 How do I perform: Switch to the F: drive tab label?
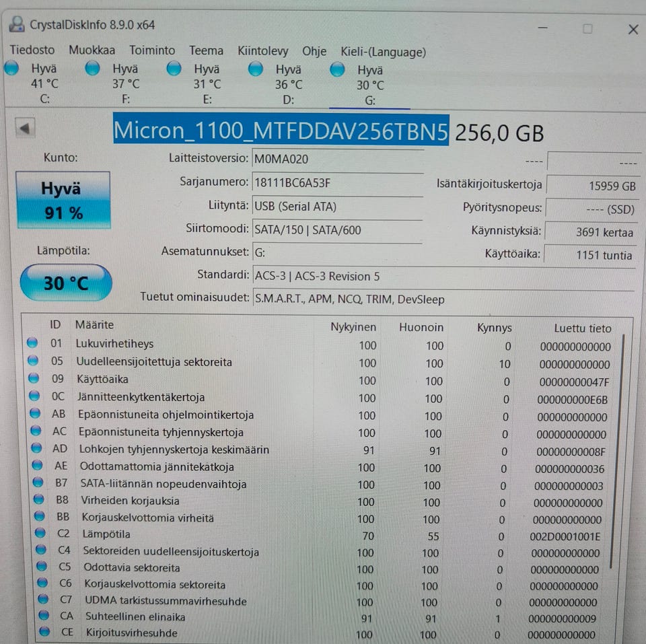coord(126,100)
